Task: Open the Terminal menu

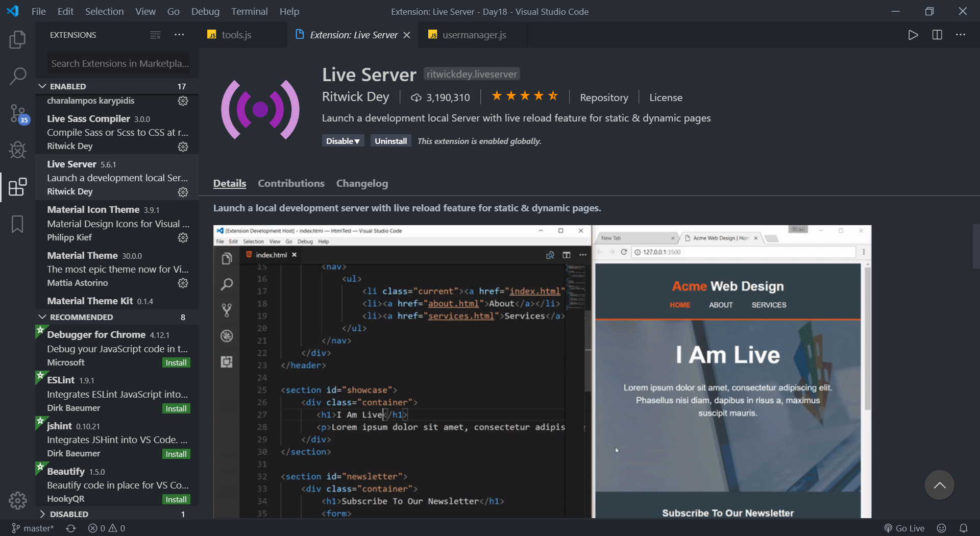Action: [249, 11]
